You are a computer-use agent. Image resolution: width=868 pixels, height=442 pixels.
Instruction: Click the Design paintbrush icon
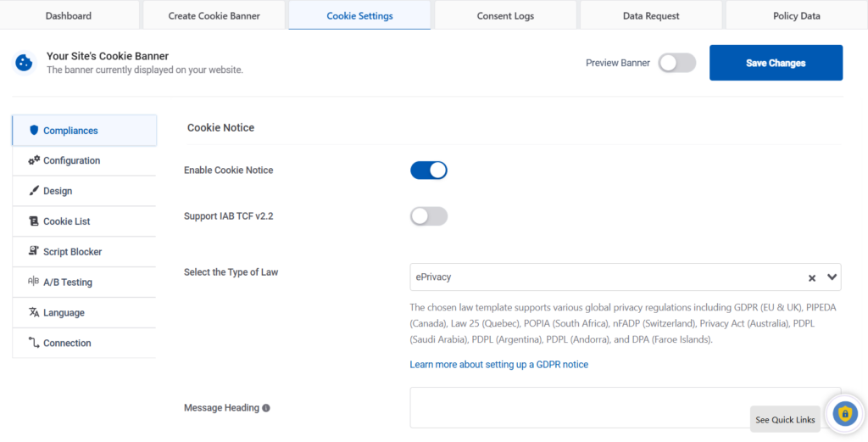(x=34, y=191)
